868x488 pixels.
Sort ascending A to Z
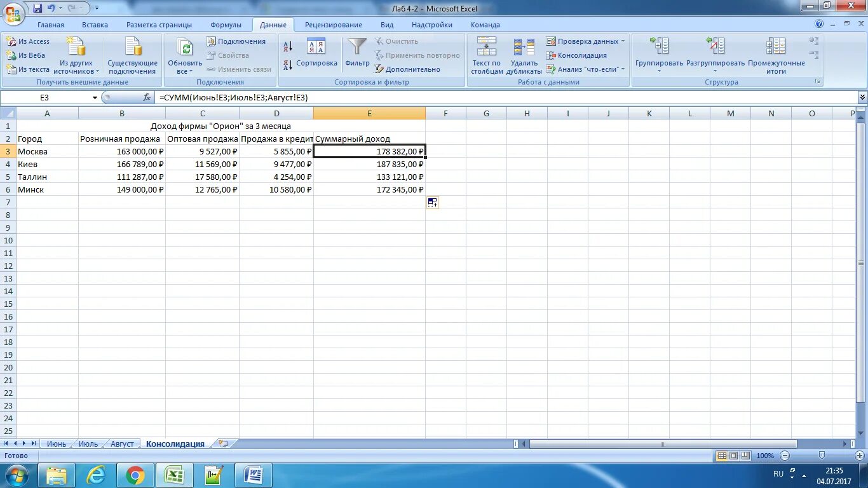(x=288, y=46)
